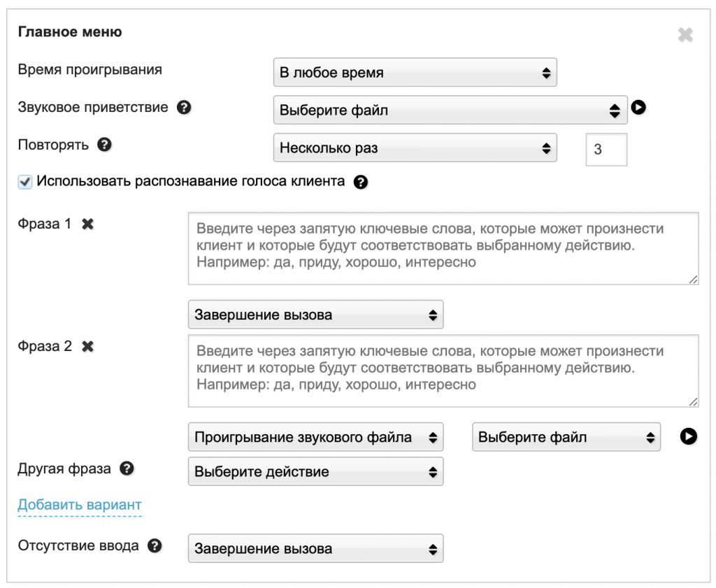Image resolution: width=716 pixels, height=588 pixels.
Task: Open Фраза 1 action dropdown Завершение вызова
Action: click(x=315, y=315)
